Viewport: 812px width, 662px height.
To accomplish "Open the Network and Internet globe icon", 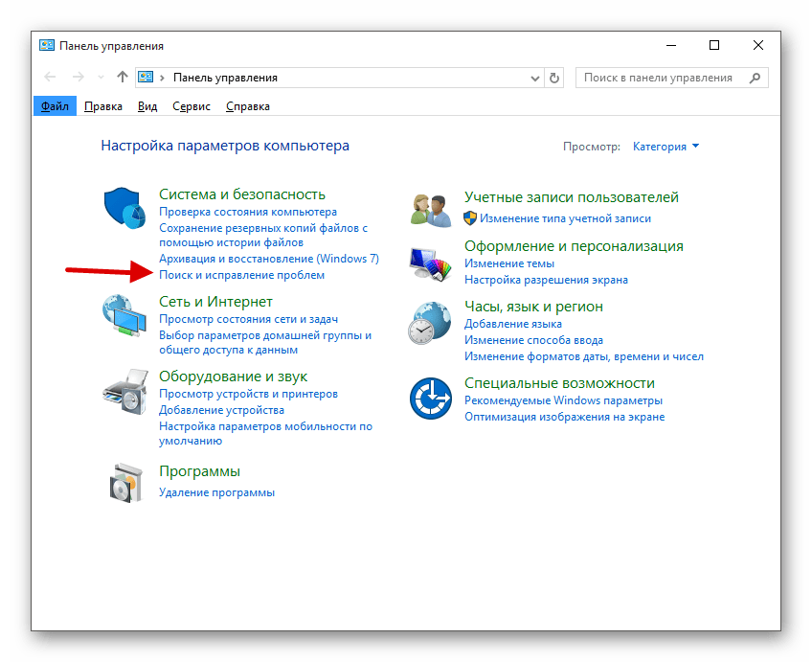I will click(125, 315).
